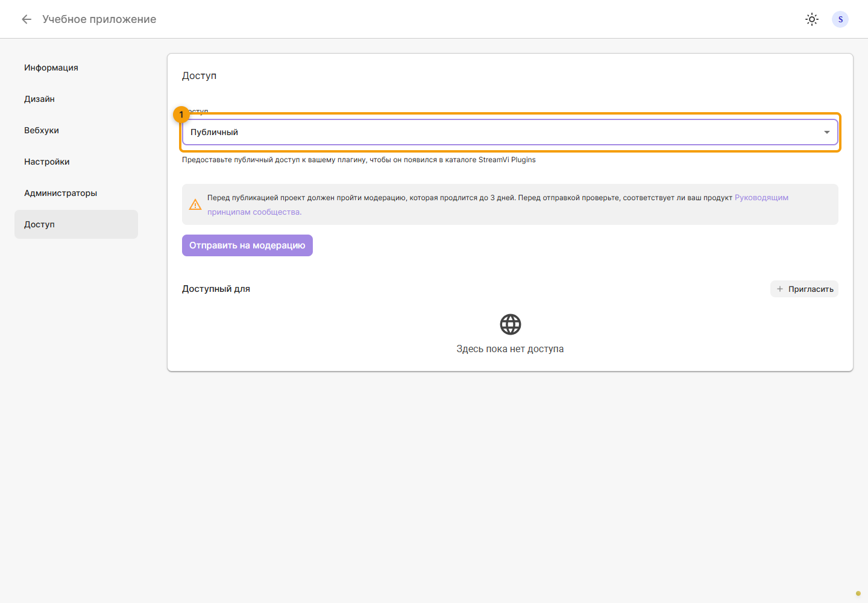Open the Администраторы section
The width and height of the screenshot is (868, 603).
pyautogui.click(x=76, y=193)
